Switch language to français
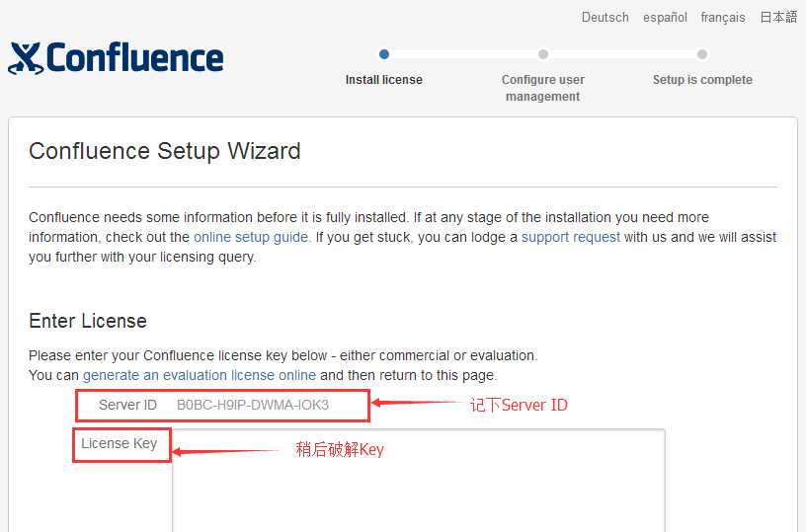The width and height of the screenshot is (806, 532). 723,18
